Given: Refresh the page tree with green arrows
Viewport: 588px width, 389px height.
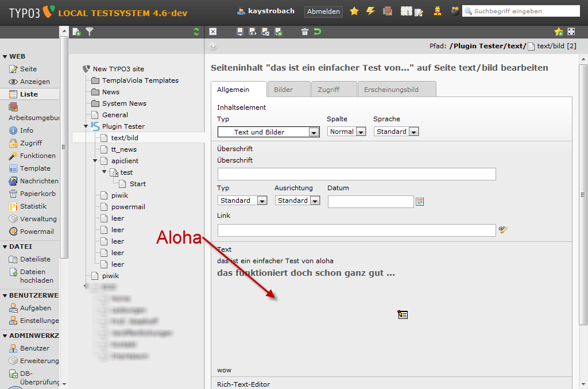Looking at the screenshot, I should [197, 32].
